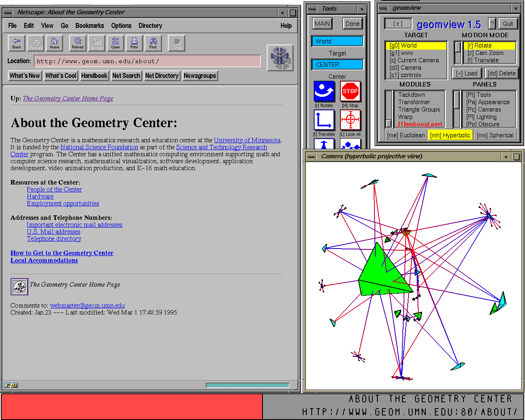Open the Options menu
Viewport: 525px width, 420px height.
pos(121,25)
